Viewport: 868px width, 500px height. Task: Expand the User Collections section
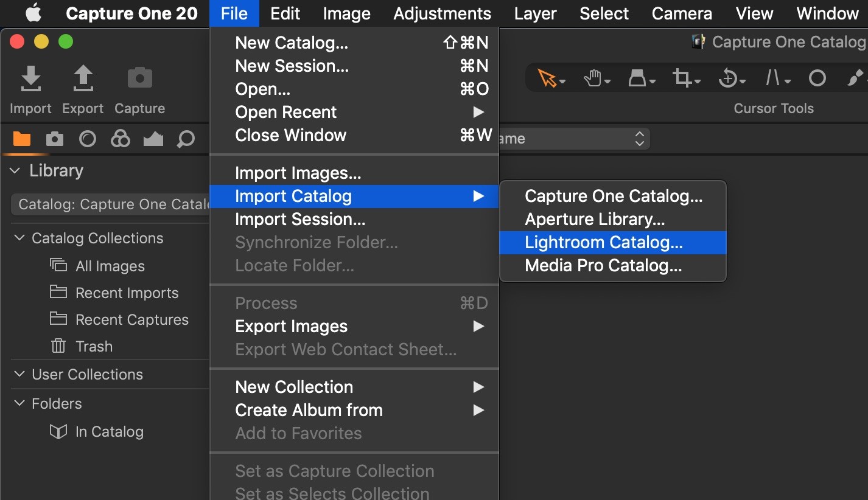[x=19, y=374]
